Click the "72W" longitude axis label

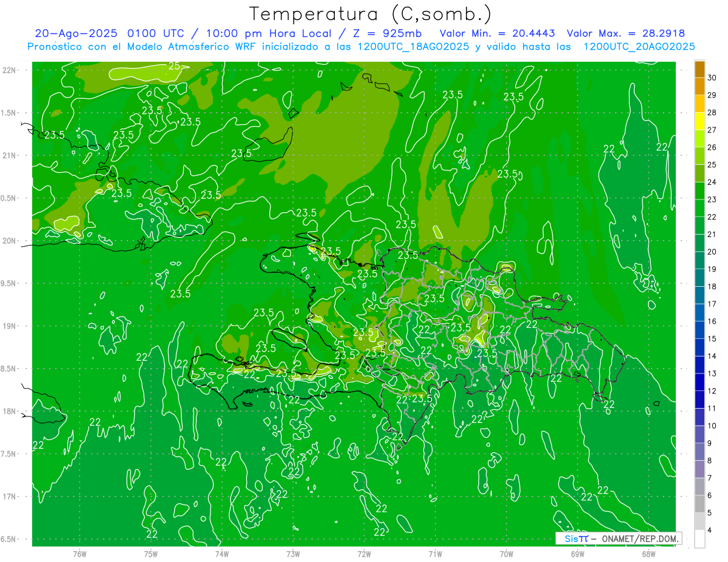pyautogui.click(x=364, y=554)
